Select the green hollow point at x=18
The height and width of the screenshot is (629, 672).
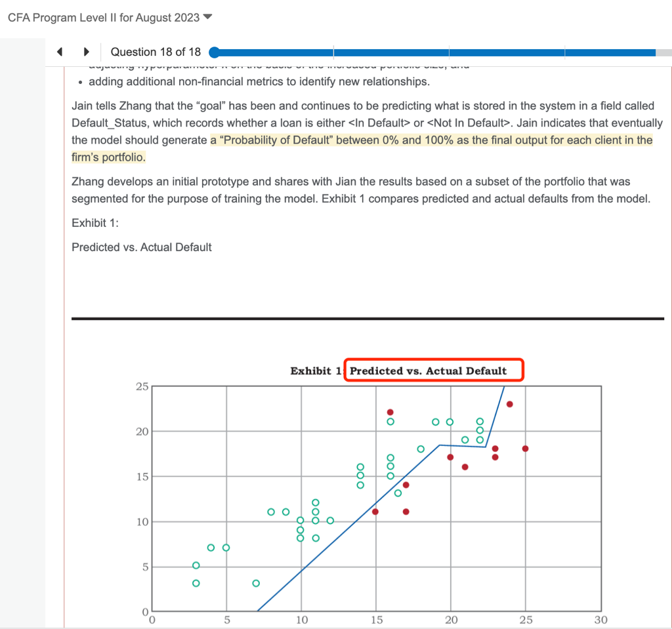(421, 449)
